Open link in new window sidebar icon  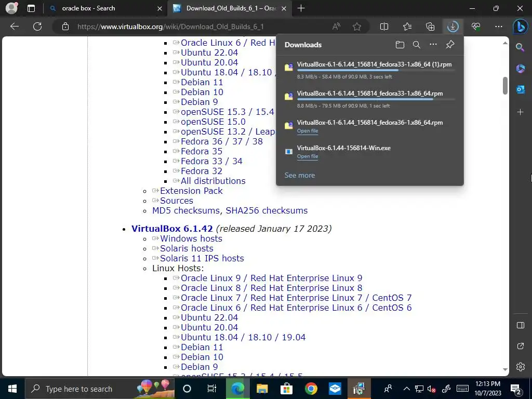coord(520,346)
